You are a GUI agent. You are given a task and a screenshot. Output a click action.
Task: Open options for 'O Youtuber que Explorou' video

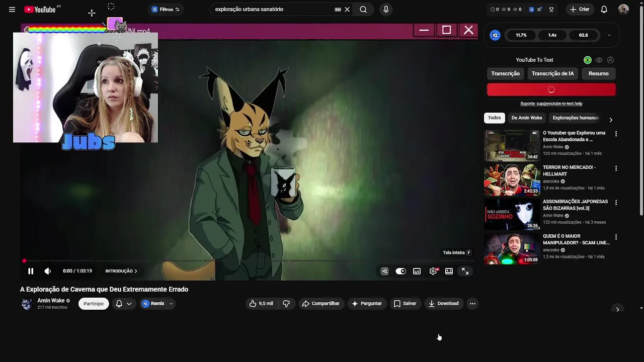pos(616,134)
